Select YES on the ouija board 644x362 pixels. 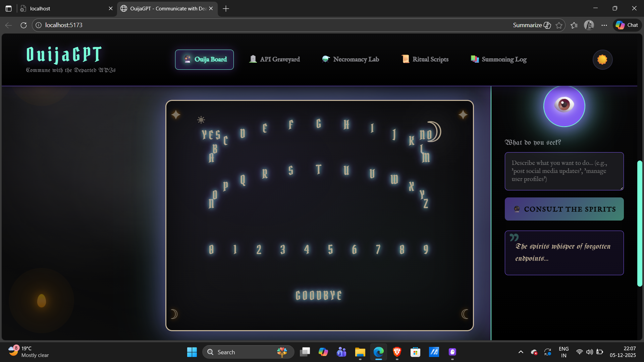click(211, 135)
